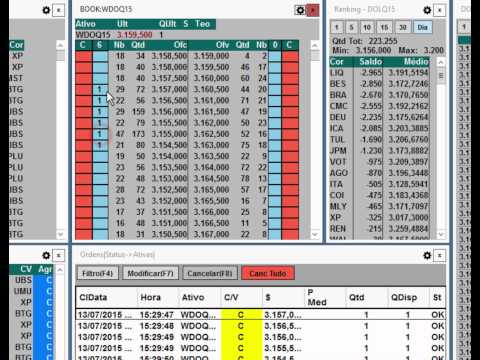Select the order row timed 15:29:48
480x360 pixels.
(x=261, y=326)
